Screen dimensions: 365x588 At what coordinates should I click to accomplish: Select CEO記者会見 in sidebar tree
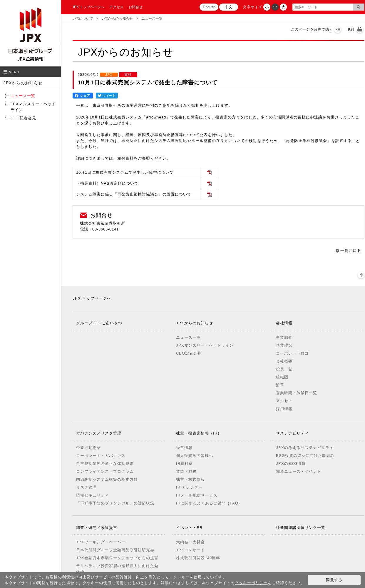pos(23,118)
